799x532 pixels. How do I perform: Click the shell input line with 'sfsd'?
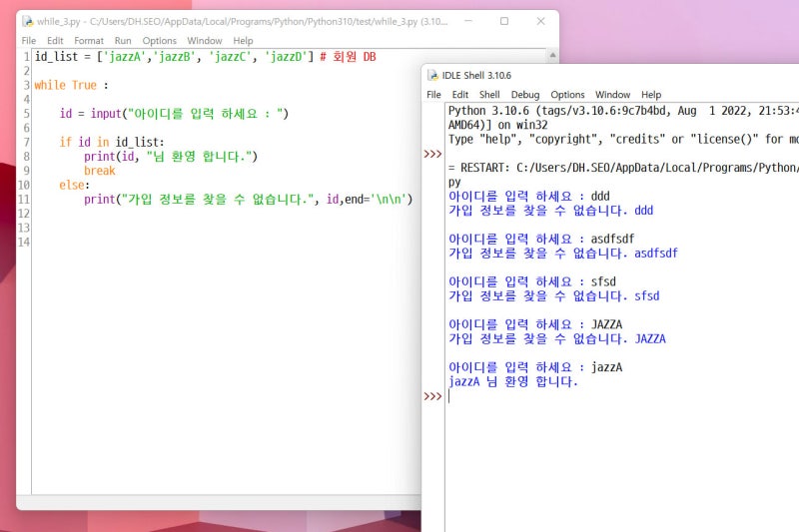(532, 281)
